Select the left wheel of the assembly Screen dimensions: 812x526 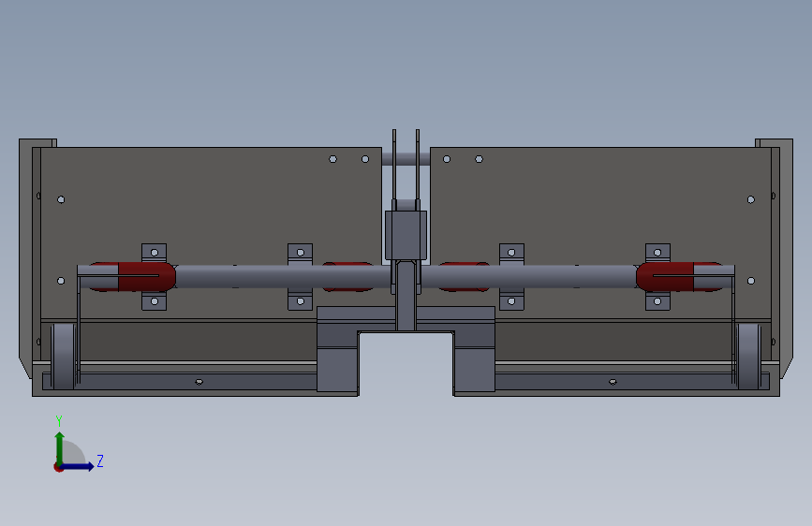(65, 357)
